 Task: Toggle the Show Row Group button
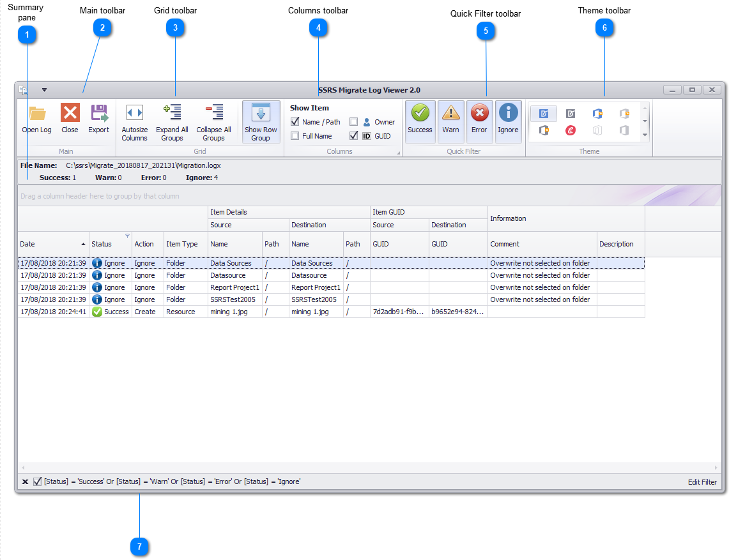[x=261, y=122]
